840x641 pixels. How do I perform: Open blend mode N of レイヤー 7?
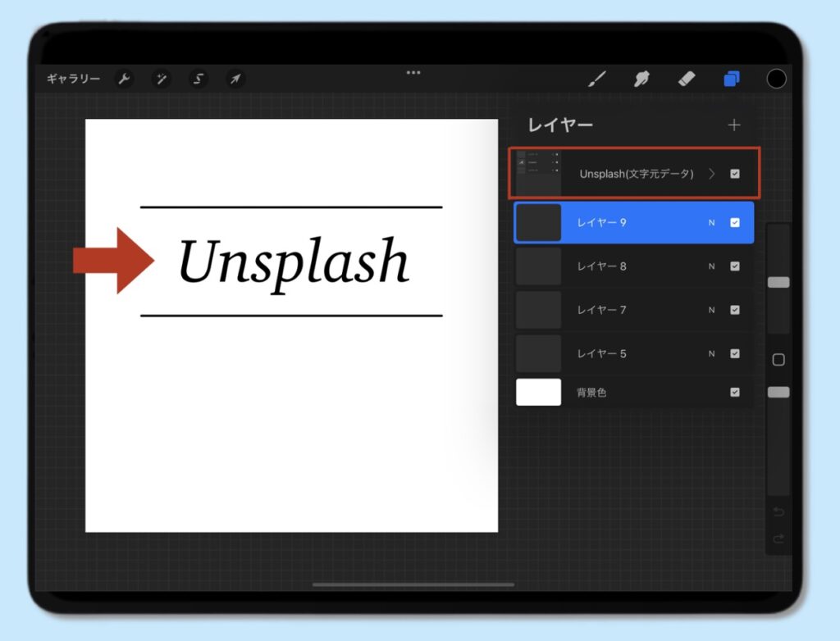tap(711, 310)
